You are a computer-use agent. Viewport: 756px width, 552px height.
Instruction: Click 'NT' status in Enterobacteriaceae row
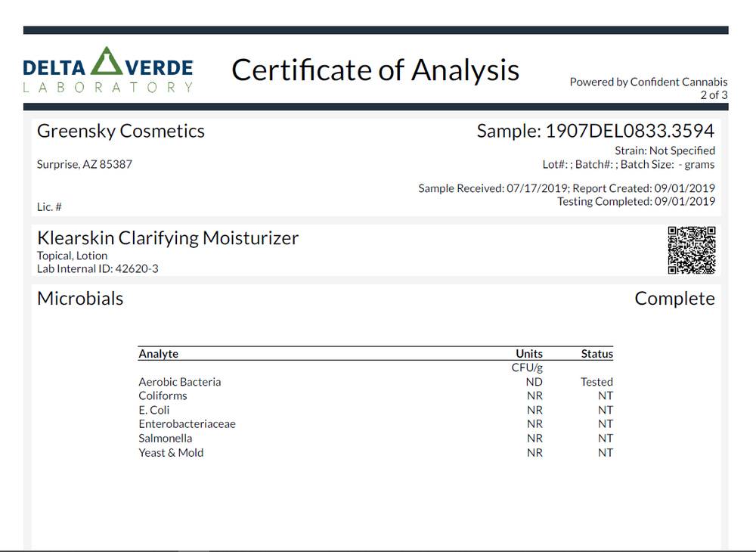click(606, 423)
